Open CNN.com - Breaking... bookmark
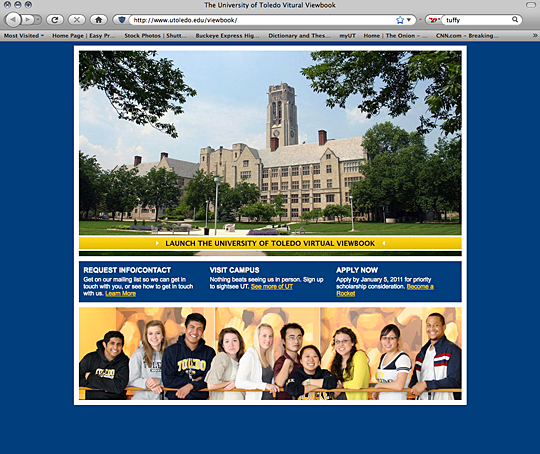Viewport: 540px width, 454px height. coord(467,35)
